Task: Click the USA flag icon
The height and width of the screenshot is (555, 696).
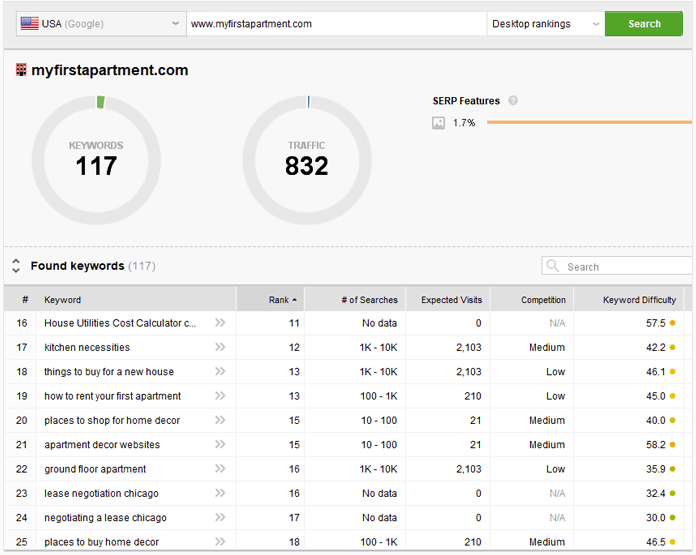Action: (x=30, y=24)
